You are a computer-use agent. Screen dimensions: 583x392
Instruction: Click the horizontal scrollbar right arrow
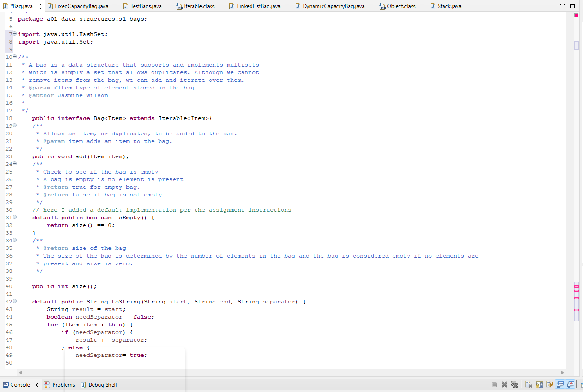(562, 372)
